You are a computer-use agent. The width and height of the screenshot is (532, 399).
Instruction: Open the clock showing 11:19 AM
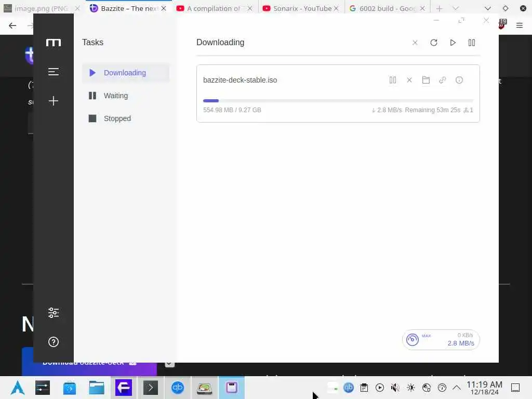(x=485, y=388)
